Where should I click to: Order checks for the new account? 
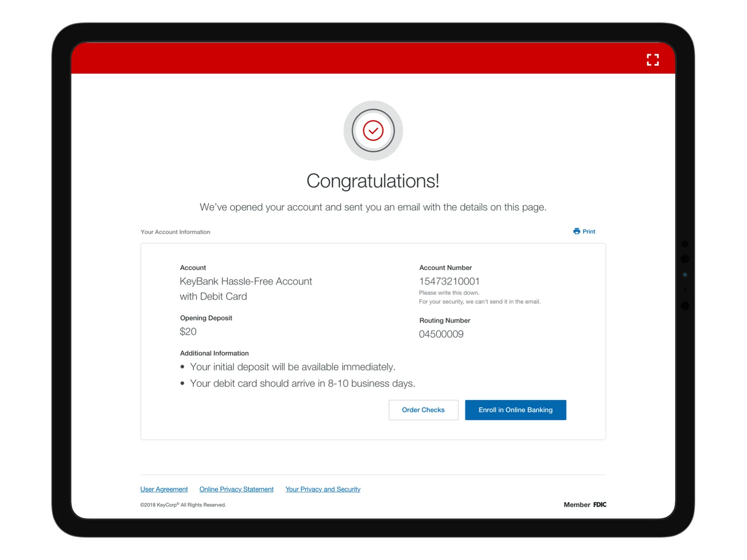click(423, 410)
